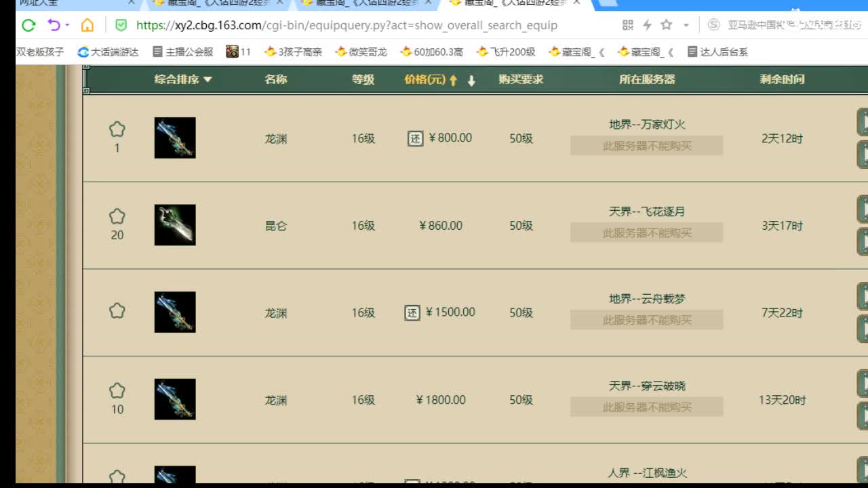This screenshot has width=868, height=488.
Task: Click server name 天界--穿云破晓
Action: pyautogui.click(x=647, y=386)
